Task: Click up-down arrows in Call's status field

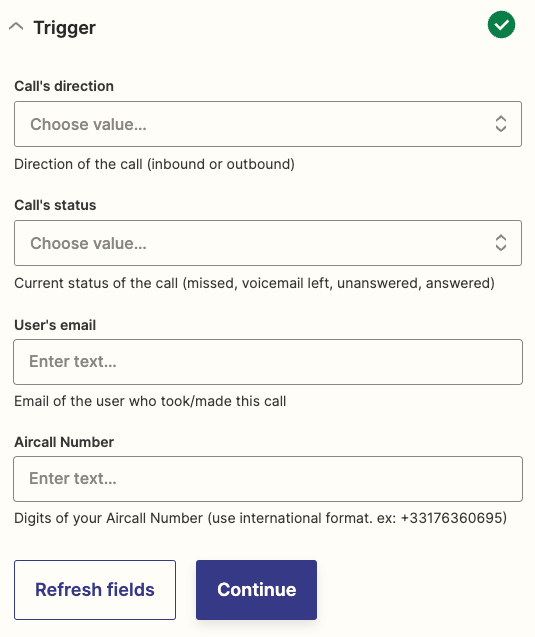Action: (500, 243)
